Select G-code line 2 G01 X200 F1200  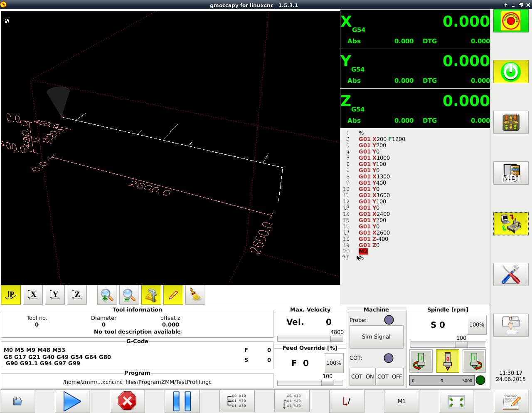click(382, 139)
